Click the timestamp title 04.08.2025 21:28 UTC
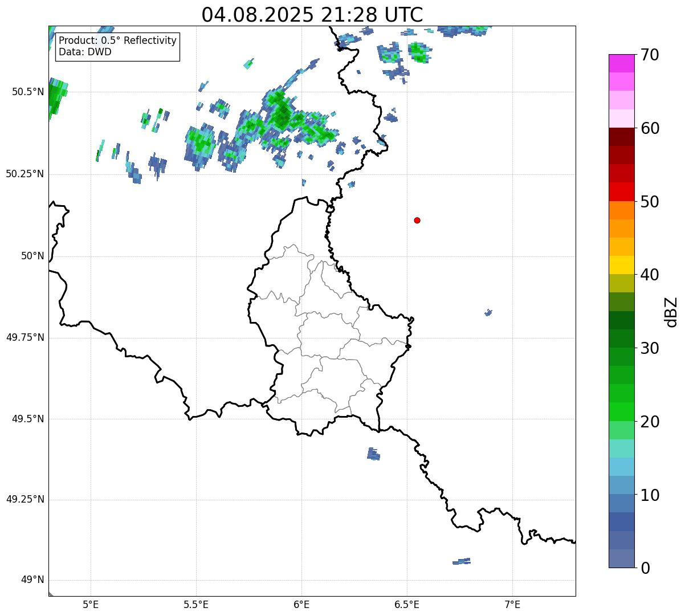This screenshot has width=685, height=616. coord(312,15)
